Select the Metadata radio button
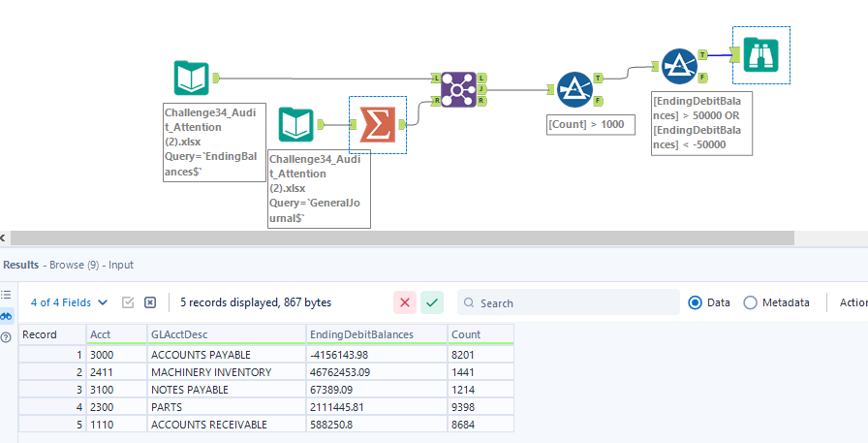This screenshot has width=868, height=443. [750, 302]
